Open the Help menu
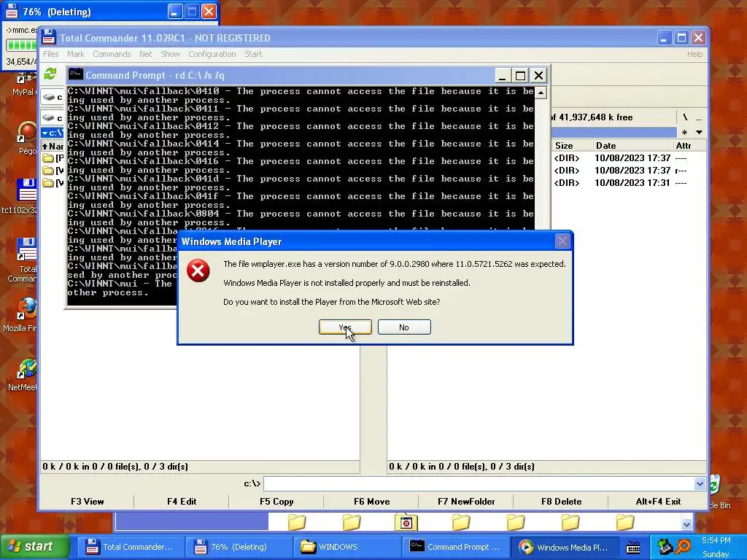The width and height of the screenshot is (747, 560). (x=694, y=54)
